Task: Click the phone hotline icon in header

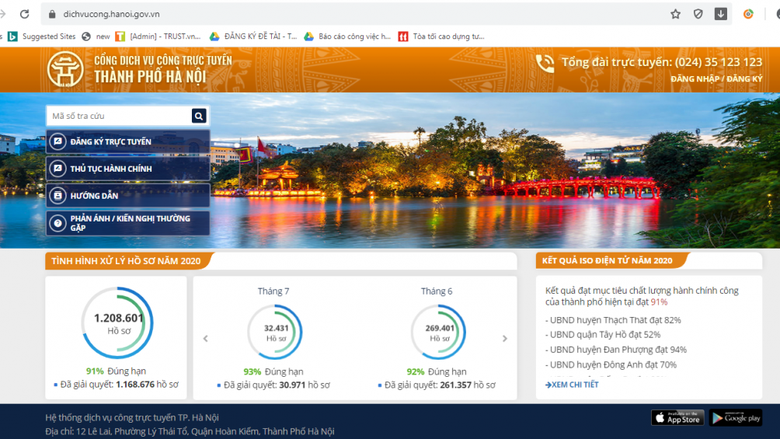Action: [545, 64]
